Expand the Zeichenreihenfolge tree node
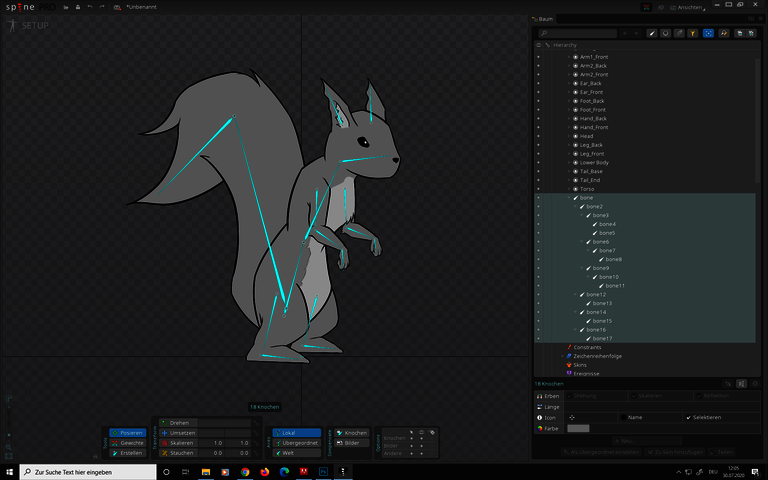Image resolution: width=768 pixels, height=480 pixels. click(562, 356)
